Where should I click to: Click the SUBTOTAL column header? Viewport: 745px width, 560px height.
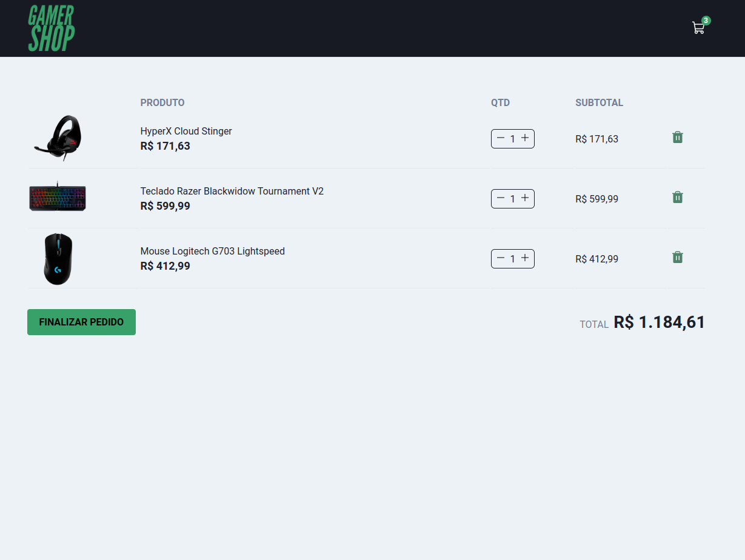pos(600,102)
